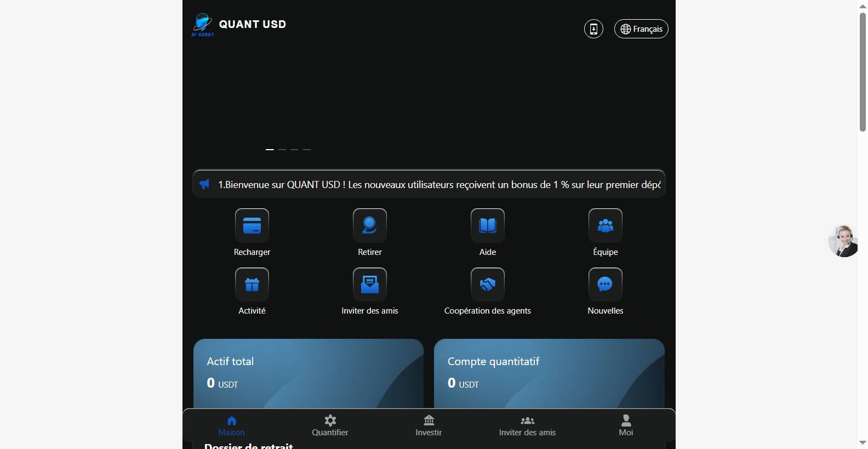Select the second banner carousel indicator
The image size is (868, 449).
click(x=282, y=149)
